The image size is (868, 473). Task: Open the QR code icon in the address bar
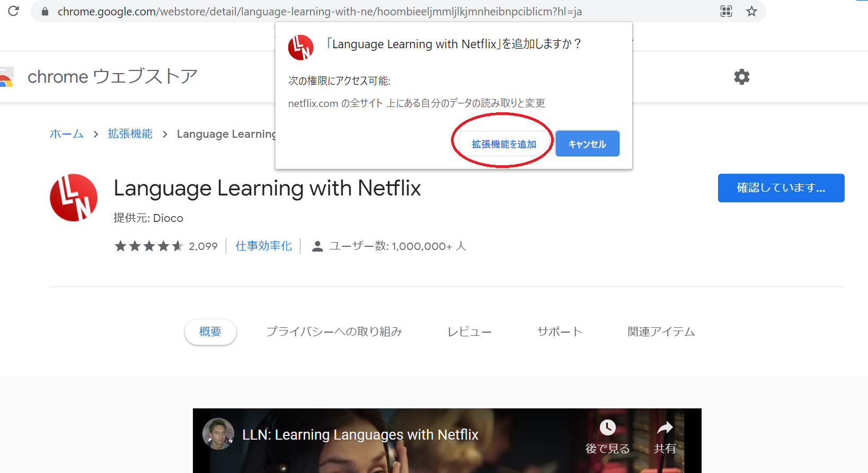(x=726, y=11)
